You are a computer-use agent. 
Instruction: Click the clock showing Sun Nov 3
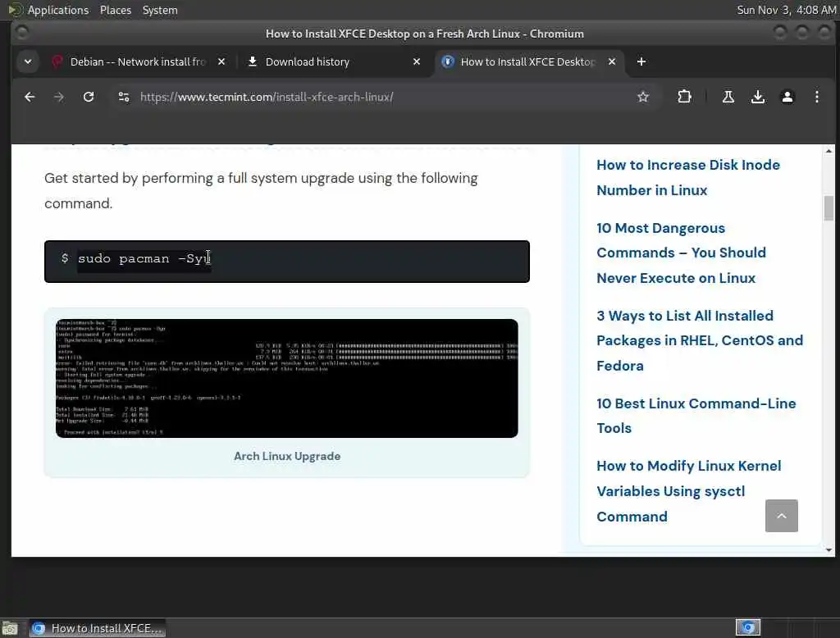pos(786,10)
